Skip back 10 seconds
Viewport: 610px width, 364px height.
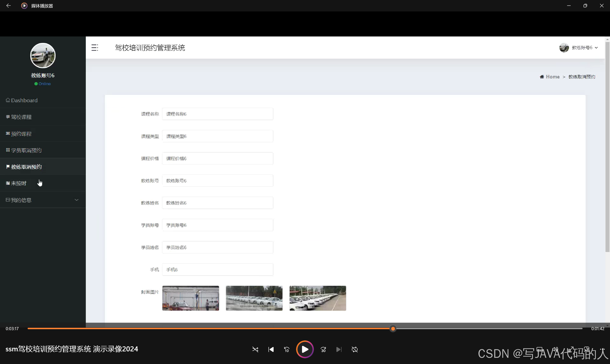[x=287, y=349]
